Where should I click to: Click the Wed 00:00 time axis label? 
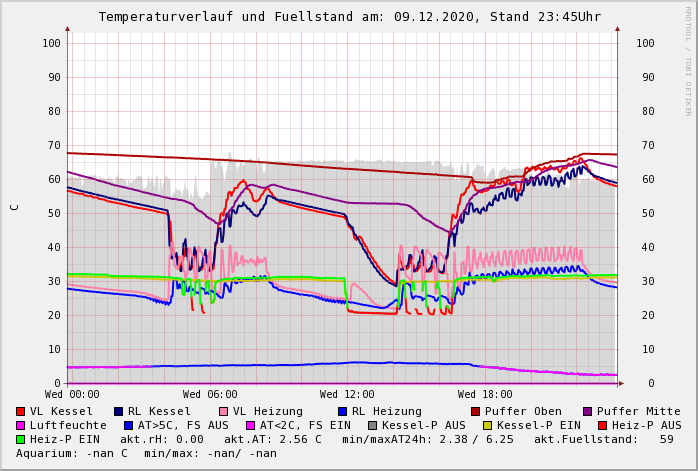(x=72, y=395)
